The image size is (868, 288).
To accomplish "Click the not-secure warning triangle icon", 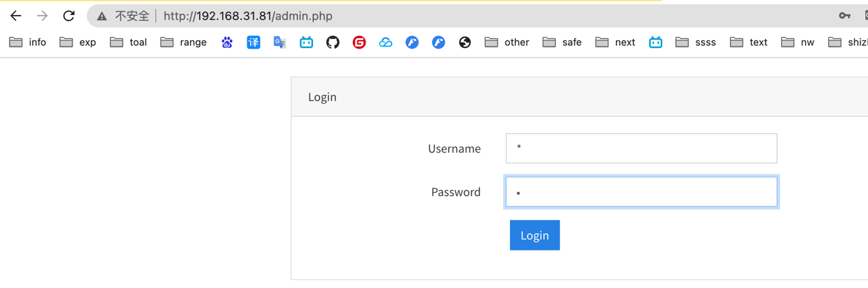I will tap(102, 16).
